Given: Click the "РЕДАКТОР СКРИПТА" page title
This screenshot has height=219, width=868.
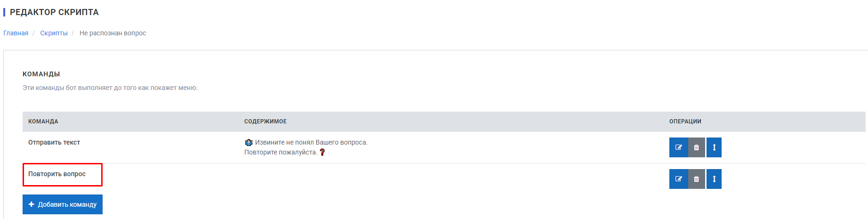Looking at the screenshot, I should point(54,12).
